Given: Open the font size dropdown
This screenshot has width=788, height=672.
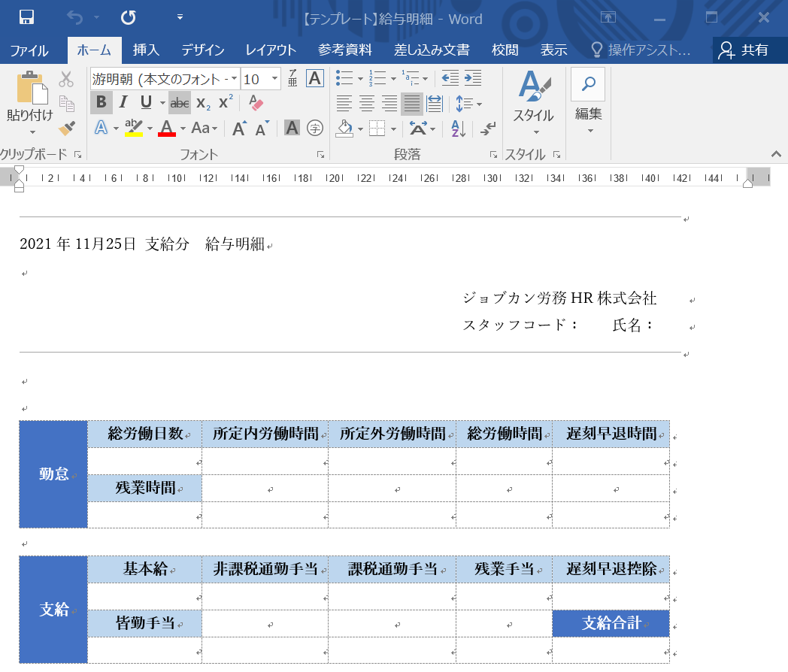Looking at the screenshot, I should [274, 79].
